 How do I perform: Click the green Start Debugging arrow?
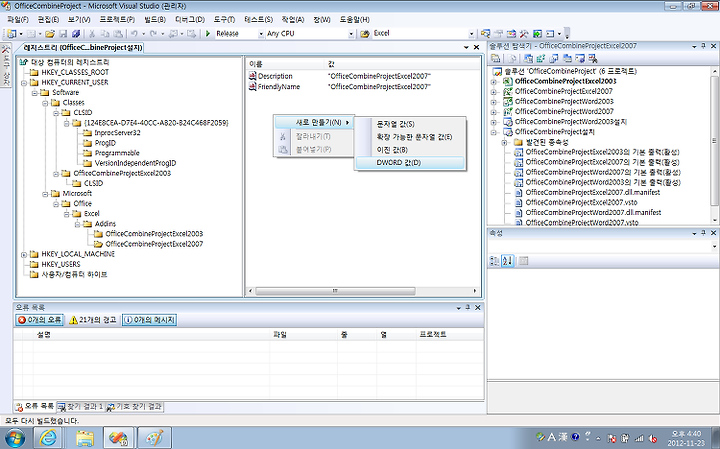(208, 34)
